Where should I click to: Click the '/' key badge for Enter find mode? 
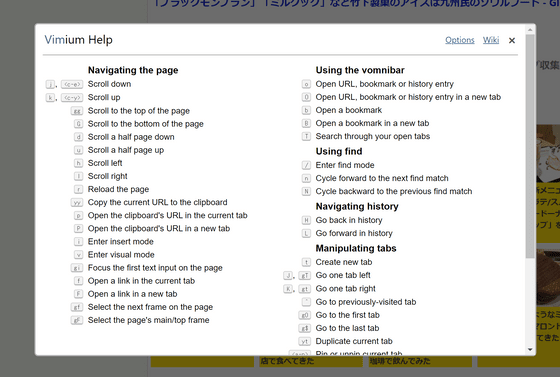[306, 165]
